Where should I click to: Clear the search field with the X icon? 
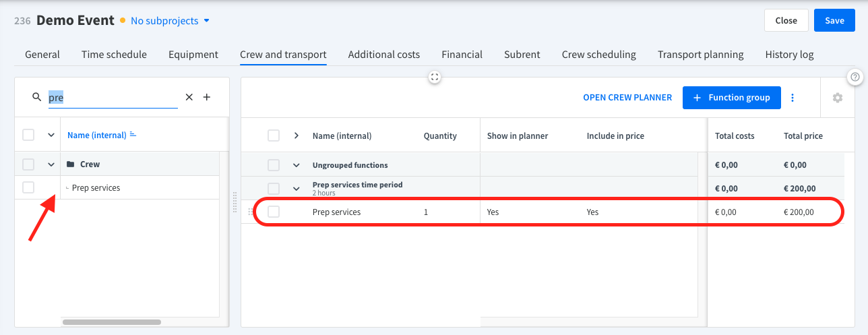pos(189,97)
